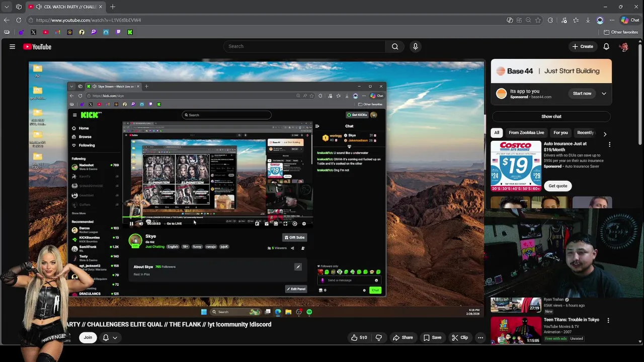The width and height of the screenshot is (644, 362).
Task: Save the video to playlist
Action: 432,338
